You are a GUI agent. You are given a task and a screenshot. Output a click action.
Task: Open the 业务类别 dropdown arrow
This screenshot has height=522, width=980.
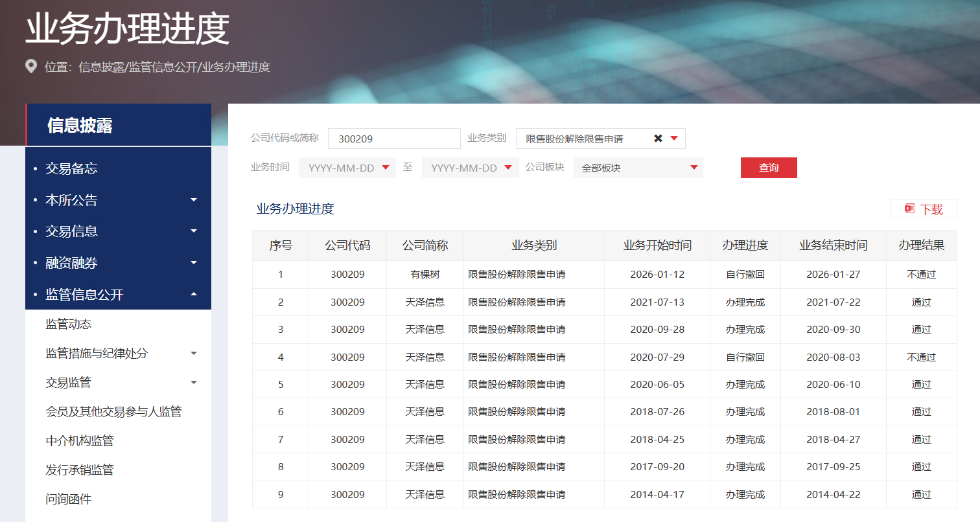[674, 139]
